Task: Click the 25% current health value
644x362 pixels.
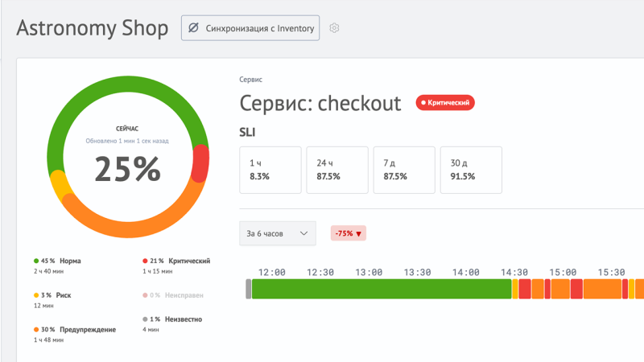Action: [x=128, y=169]
